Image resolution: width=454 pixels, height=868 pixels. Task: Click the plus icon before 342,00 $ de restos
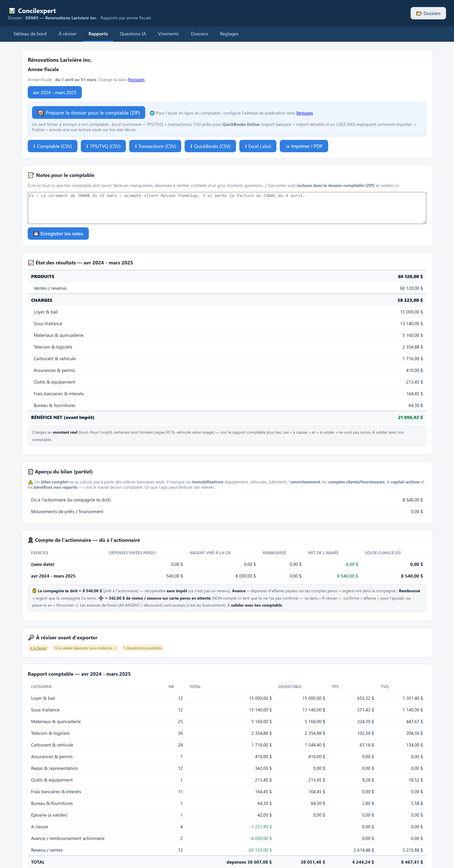click(x=101, y=598)
